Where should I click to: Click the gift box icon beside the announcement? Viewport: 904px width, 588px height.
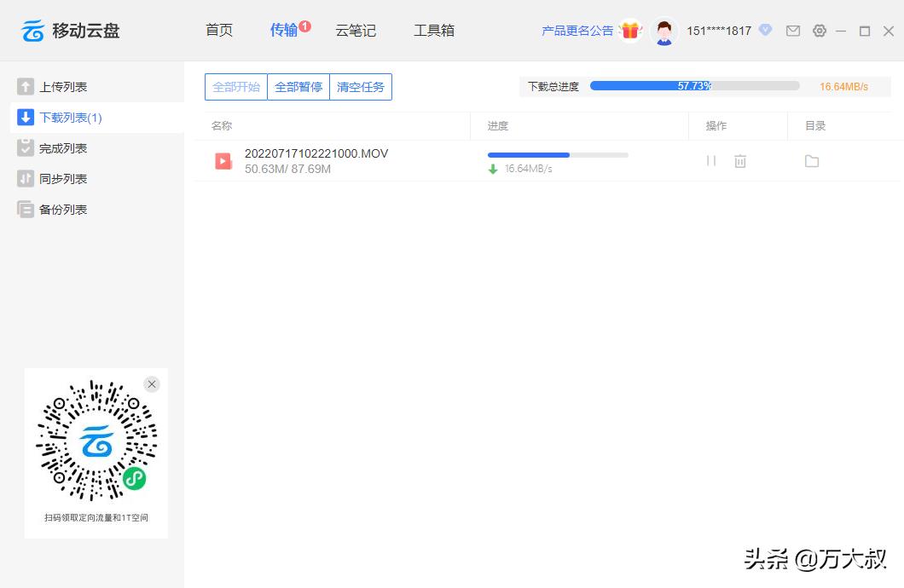pyautogui.click(x=629, y=30)
